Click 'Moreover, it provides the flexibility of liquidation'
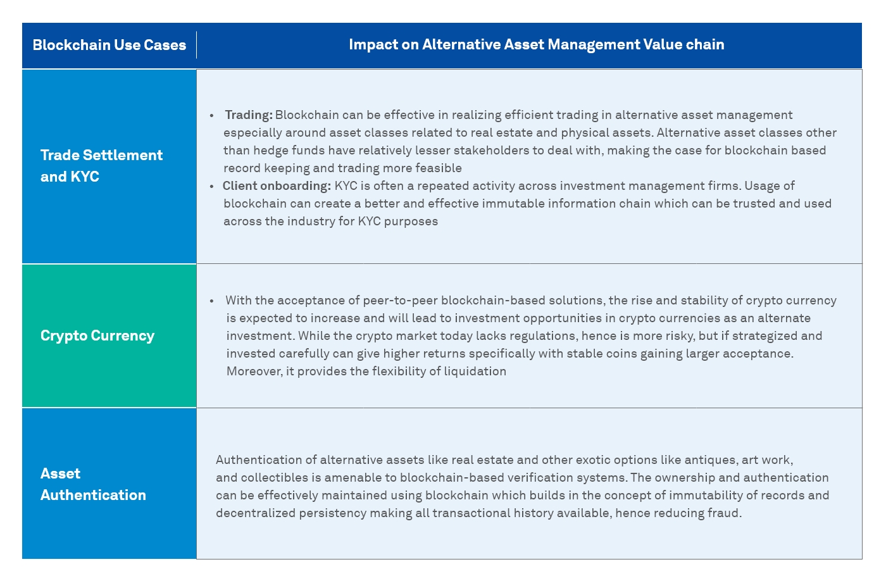Viewport: 886px width, 588px height. (x=366, y=372)
